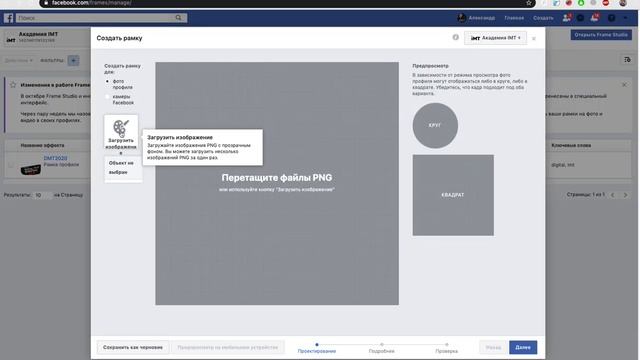Viewport: 640px width, 360px height.
Task: Click the add filter plus button
Action: 73,60
